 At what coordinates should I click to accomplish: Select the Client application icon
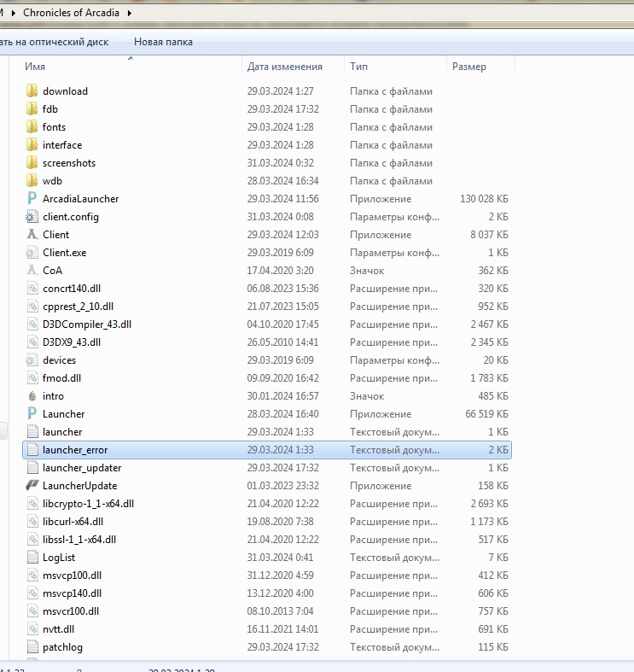tap(32, 235)
